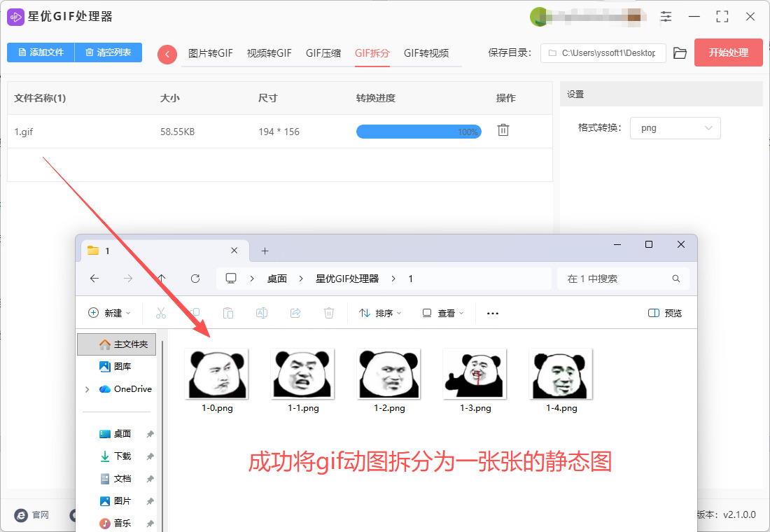The height and width of the screenshot is (532, 770).
Task: Switch to the GIF转视频 tab
Action: (x=426, y=53)
